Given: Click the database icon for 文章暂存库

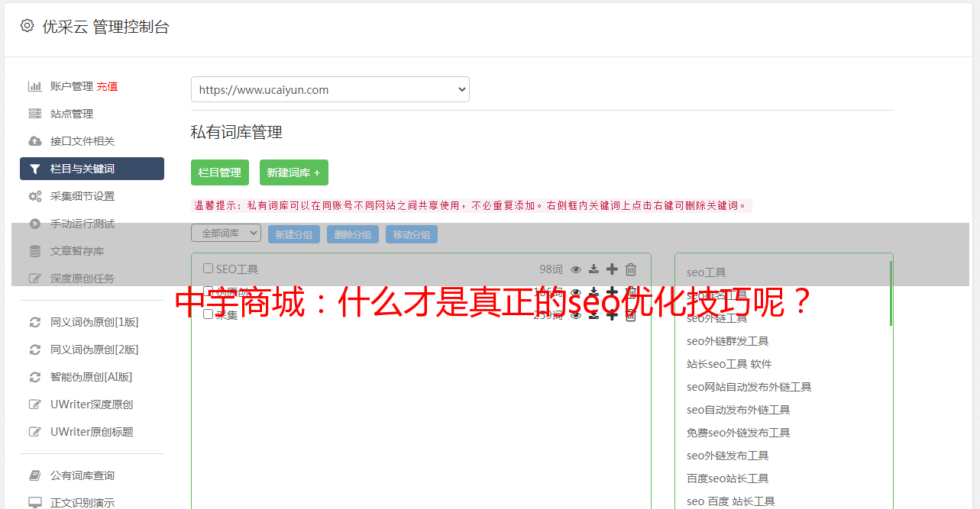Looking at the screenshot, I should coord(35,251).
